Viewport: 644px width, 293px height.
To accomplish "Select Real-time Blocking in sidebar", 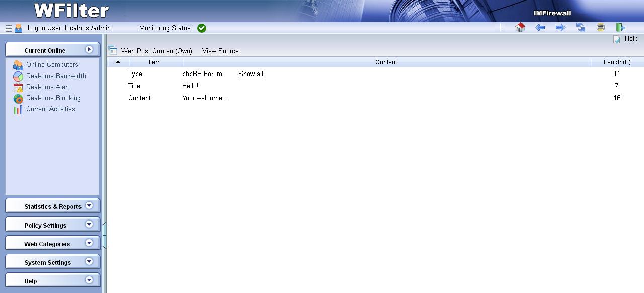I will [x=53, y=98].
